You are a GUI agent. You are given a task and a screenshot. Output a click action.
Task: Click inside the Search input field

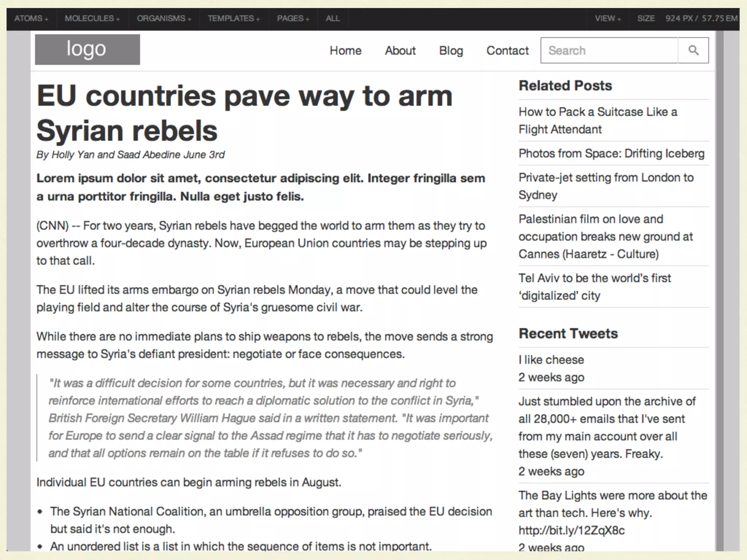point(609,50)
